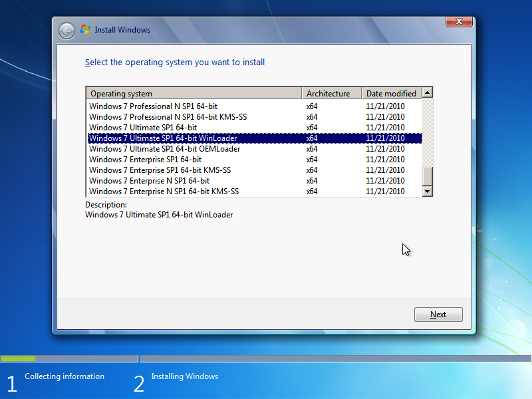Click the Next button
This screenshot has width=532, height=399.
(438, 314)
